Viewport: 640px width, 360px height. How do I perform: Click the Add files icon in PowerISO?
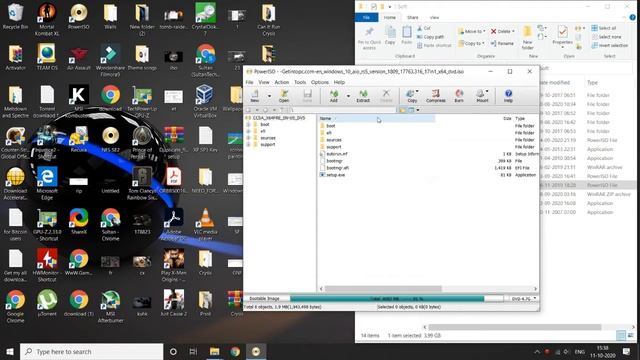coord(334,96)
